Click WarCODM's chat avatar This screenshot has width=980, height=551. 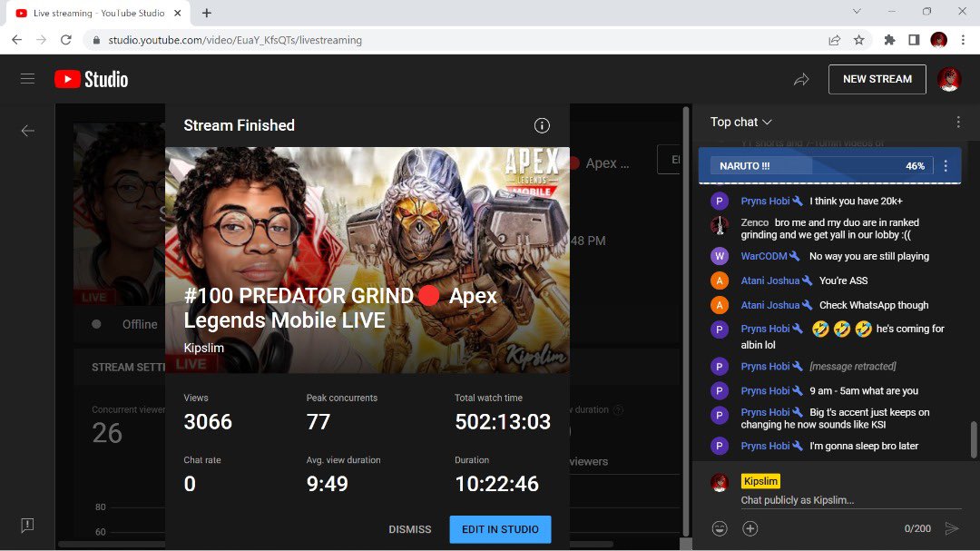(x=720, y=256)
